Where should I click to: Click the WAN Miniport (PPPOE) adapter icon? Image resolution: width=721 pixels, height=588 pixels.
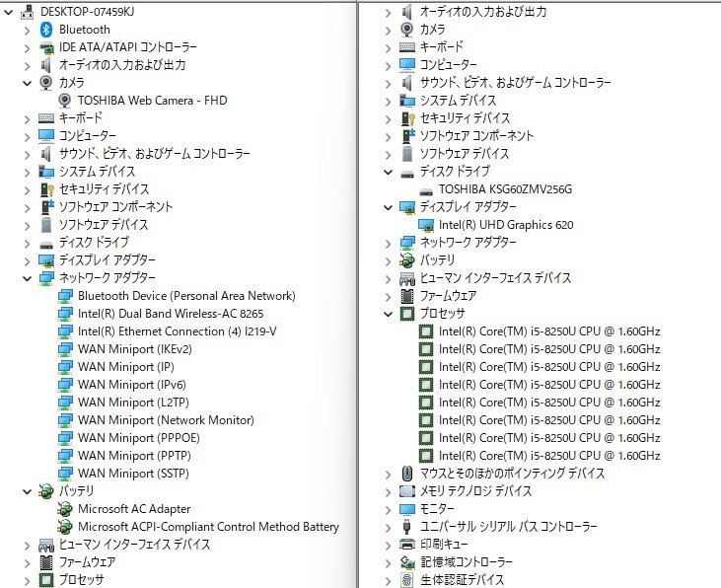click(x=65, y=438)
